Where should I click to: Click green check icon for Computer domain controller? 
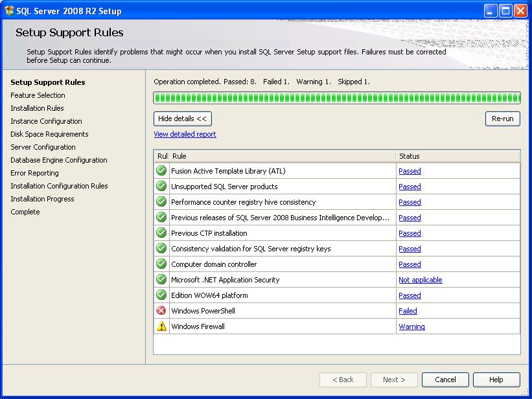coord(161,264)
